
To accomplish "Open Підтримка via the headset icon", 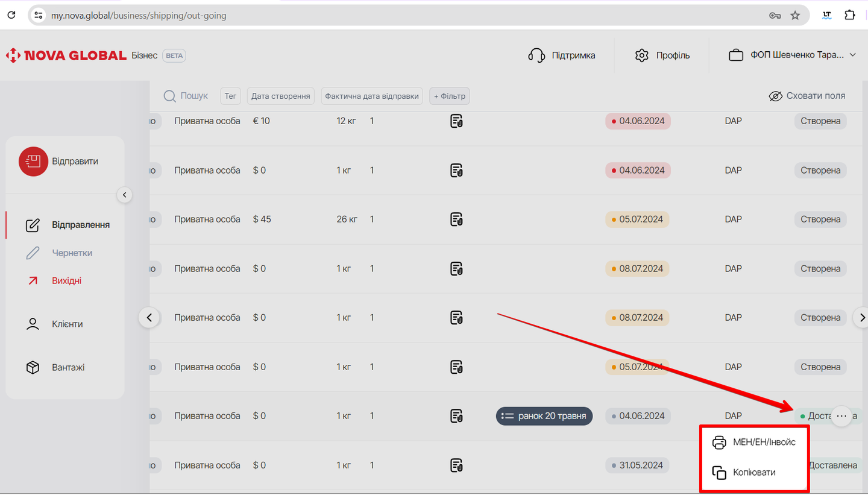I will (536, 55).
